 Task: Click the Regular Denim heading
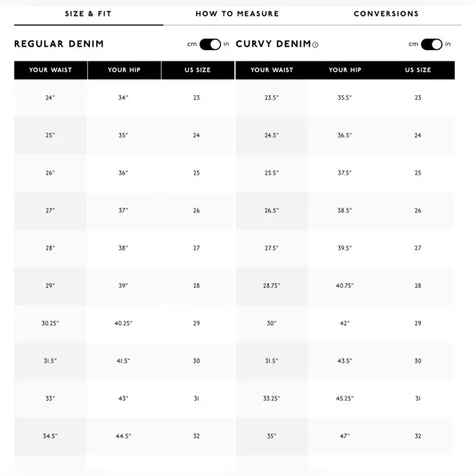(59, 44)
